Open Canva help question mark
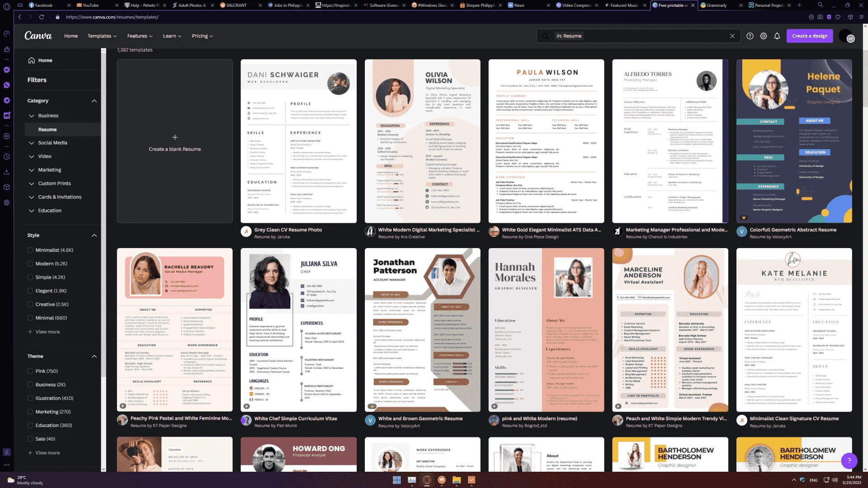Viewport: 868px width, 488px height. pyautogui.click(x=750, y=36)
